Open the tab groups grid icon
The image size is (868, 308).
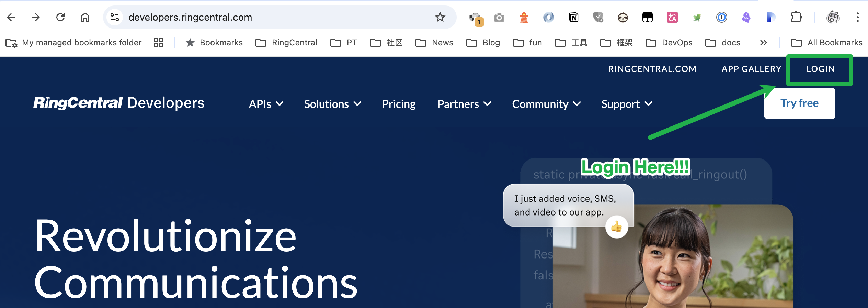pyautogui.click(x=159, y=43)
